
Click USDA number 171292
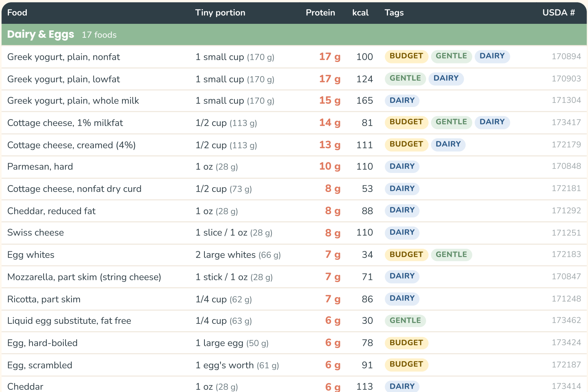tap(566, 211)
